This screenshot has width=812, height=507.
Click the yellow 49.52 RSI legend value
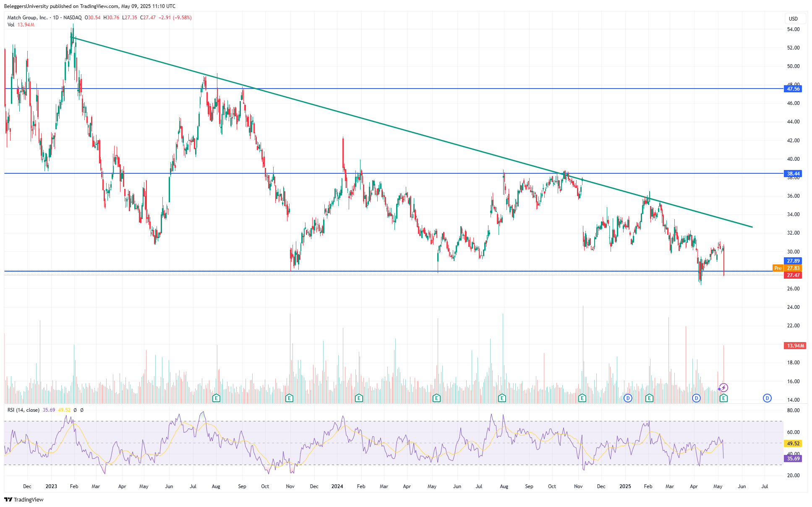point(64,410)
